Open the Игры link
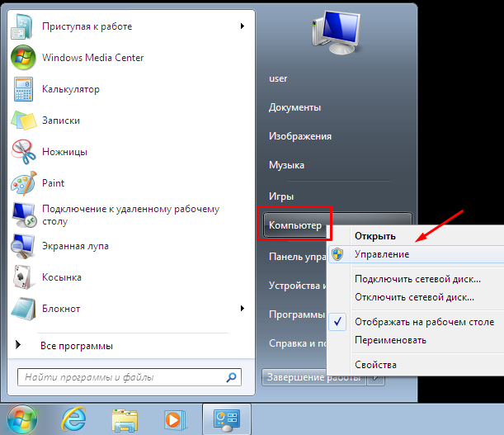 point(281,196)
